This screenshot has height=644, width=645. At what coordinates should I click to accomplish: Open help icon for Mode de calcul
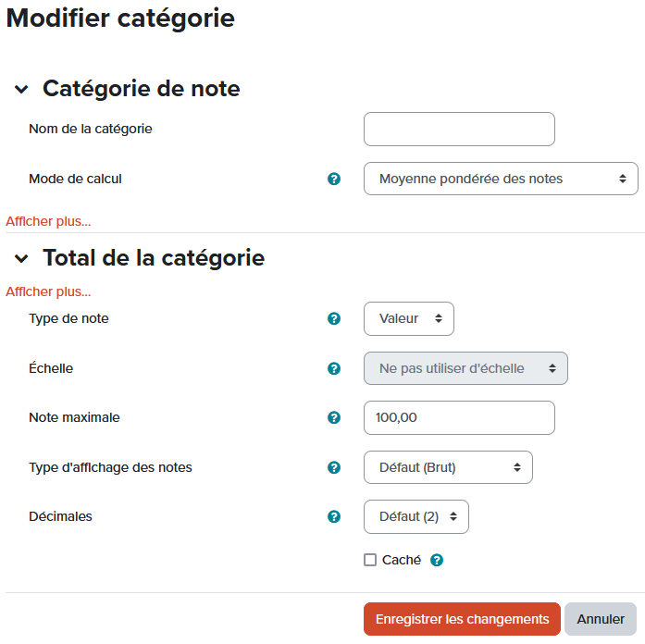[x=335, y=179]
